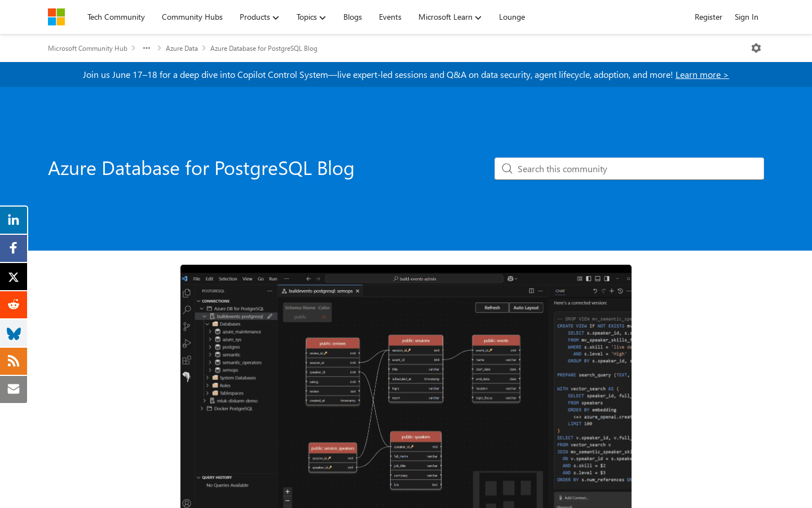Click the Learn more link in the banner
This screenshot has height=508, width=812.
[701, 74]
